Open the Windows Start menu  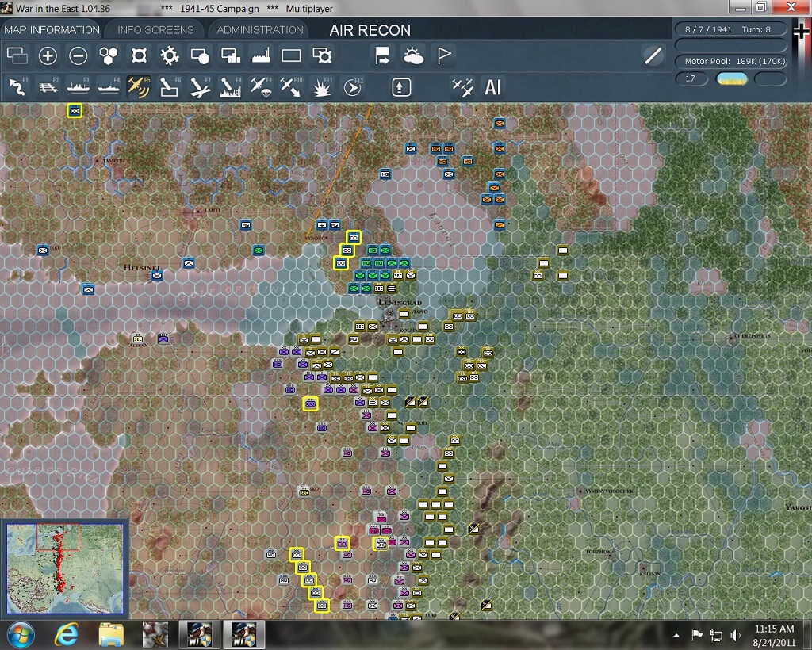21,635
